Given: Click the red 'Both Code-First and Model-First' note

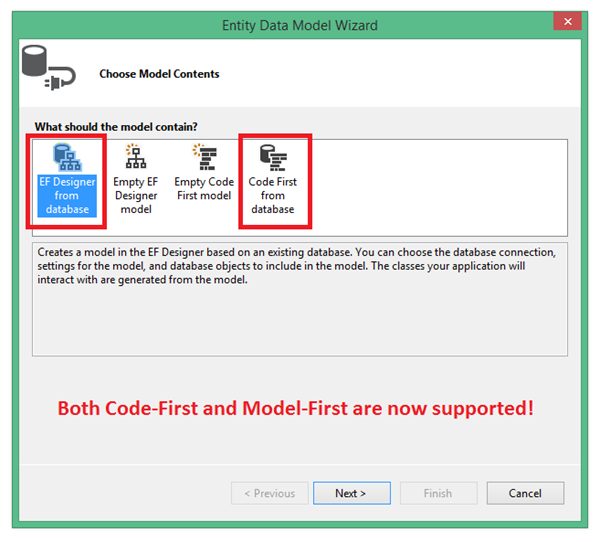Looking at the screenshot, I should click(x=295, y=408).
